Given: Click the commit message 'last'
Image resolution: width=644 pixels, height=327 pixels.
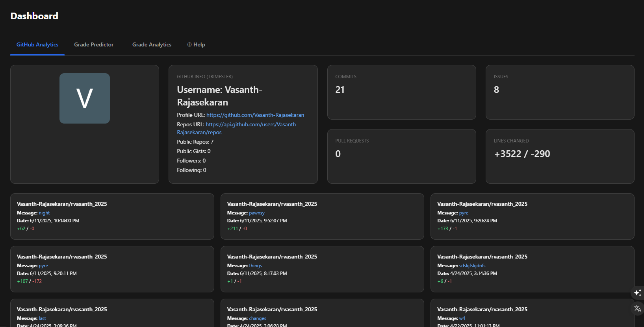Looking at the screenshot, I should coord(43,318).
